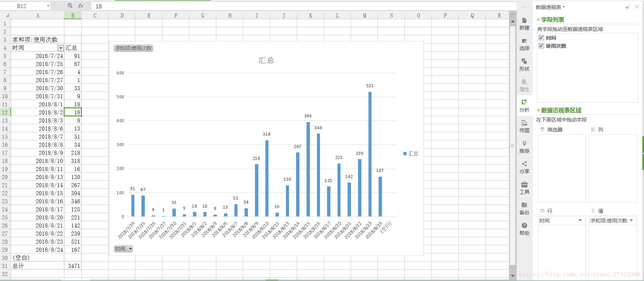This screenshot has width=644, height=281.
Task: Open the 工具 toolbox icon
Action: pos(524,188)
